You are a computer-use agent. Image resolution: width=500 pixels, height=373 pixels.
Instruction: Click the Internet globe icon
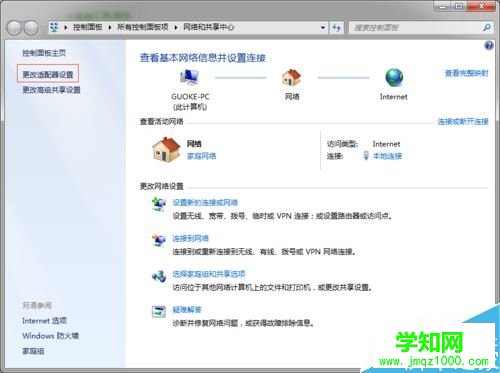pyautogui.click(x=394, y=77)
